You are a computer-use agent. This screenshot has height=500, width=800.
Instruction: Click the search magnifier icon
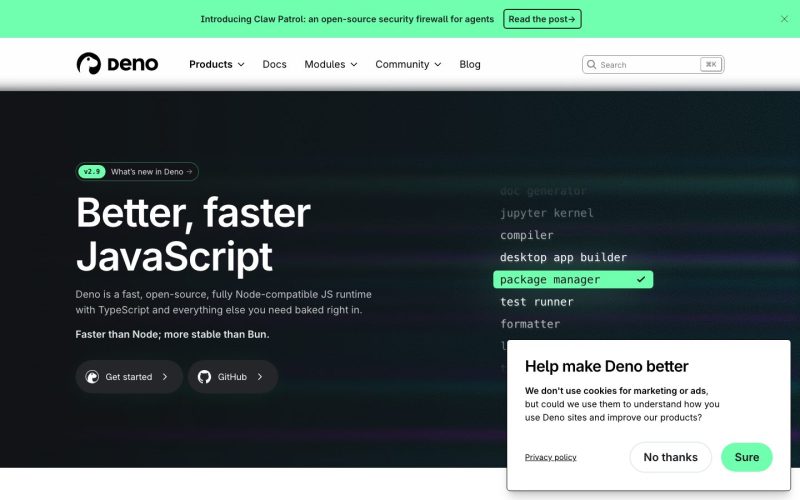click(x=591, y=64)
